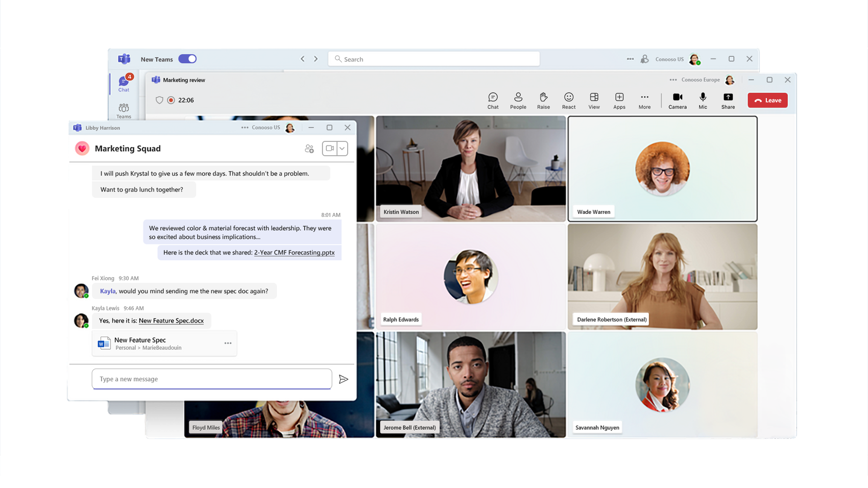Image resolution: width=868 pixels, height=488 pixels.
Task: Open main window settings ellipsis menu
Action: point(630,59)
